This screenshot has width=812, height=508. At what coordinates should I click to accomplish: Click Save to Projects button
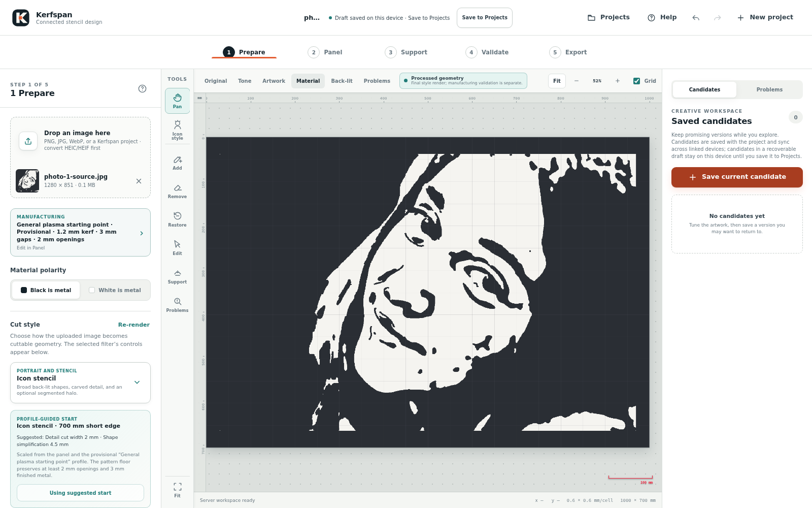(485, 18)
